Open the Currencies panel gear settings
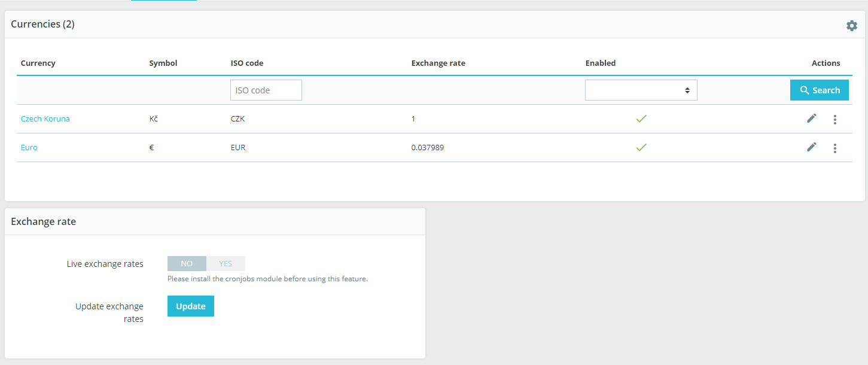Image resolution: width=868 pixels, height=365 pixels. click(851, 26)
